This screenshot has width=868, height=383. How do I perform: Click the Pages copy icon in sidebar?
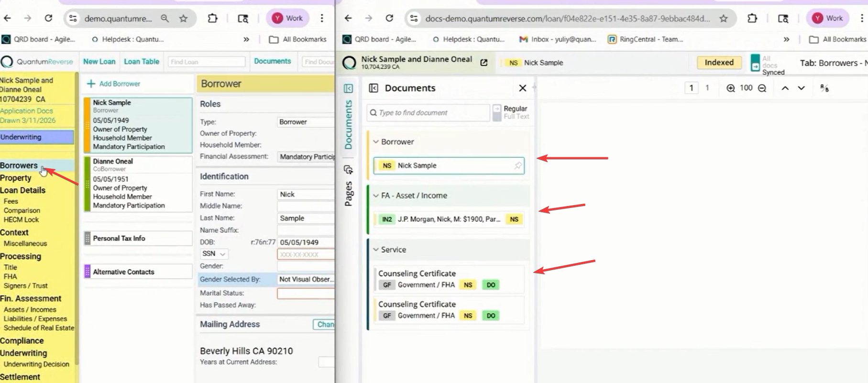(x=348, y=170)
